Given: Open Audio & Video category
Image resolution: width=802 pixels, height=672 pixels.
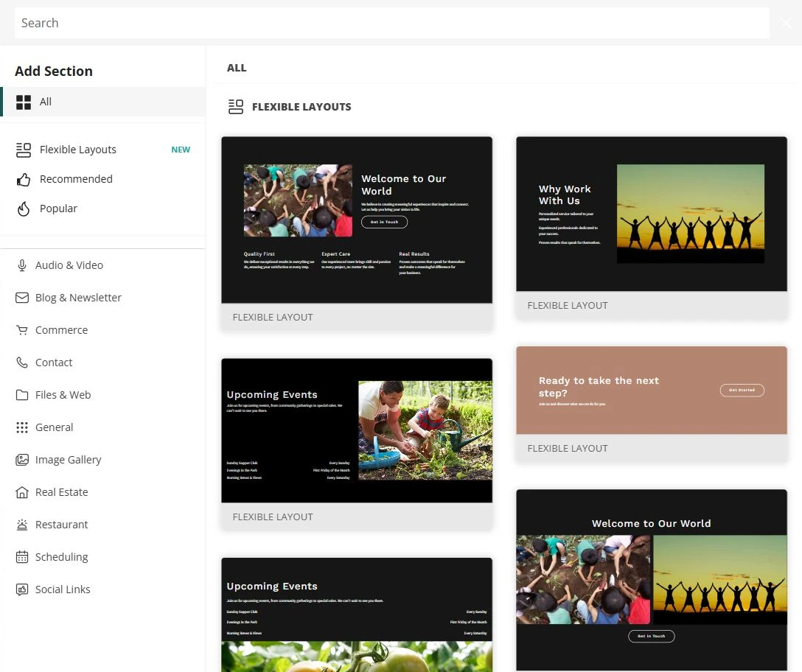Looking at the screenshot, I should click(x=102, y=265).
